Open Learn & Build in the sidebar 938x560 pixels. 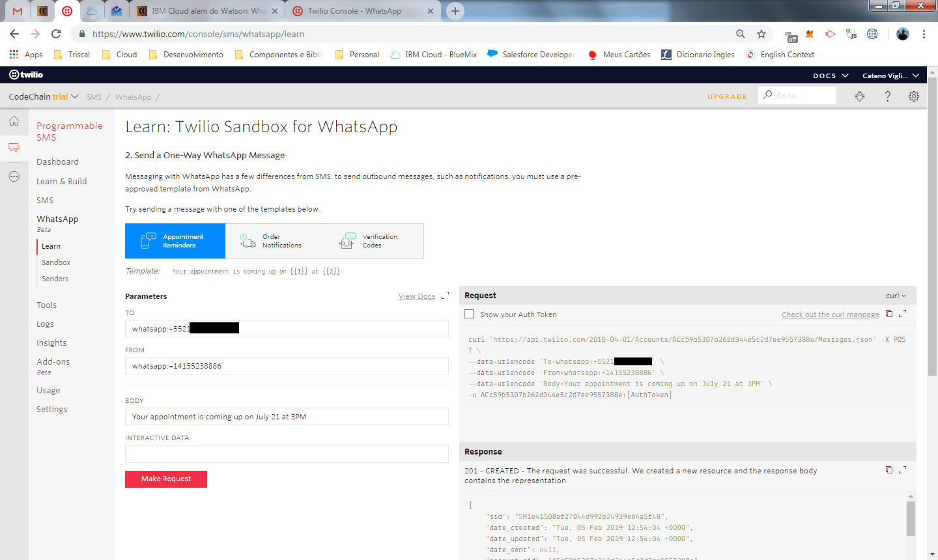(x=61, y=181)
